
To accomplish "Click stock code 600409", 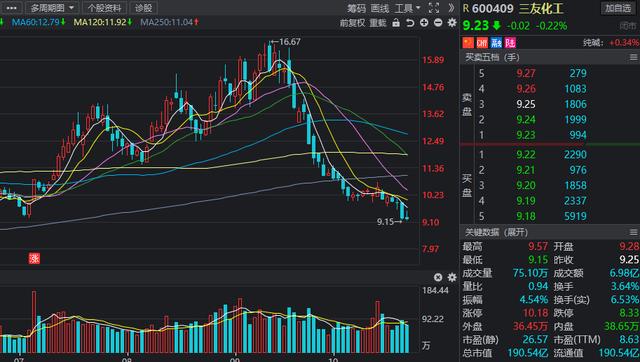I will [x=493, y=8].
